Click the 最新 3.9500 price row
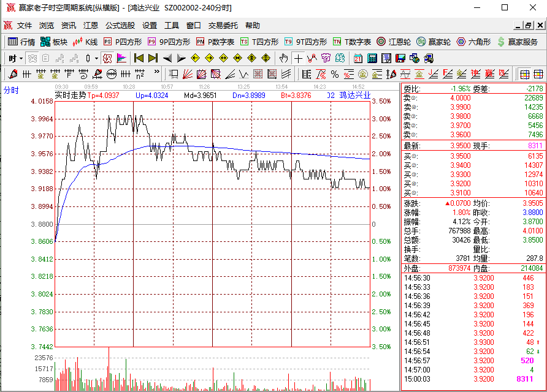 pos(473,146)
